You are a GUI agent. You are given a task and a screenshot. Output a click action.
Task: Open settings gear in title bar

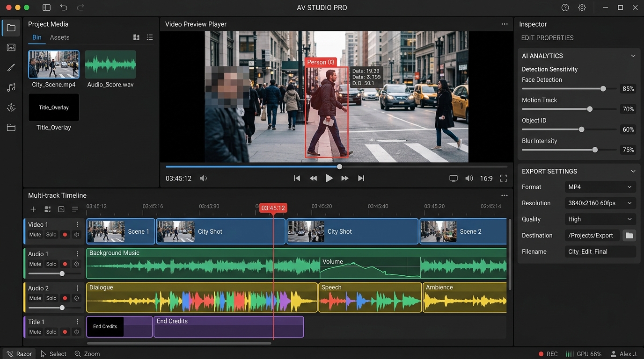(582, 7)
